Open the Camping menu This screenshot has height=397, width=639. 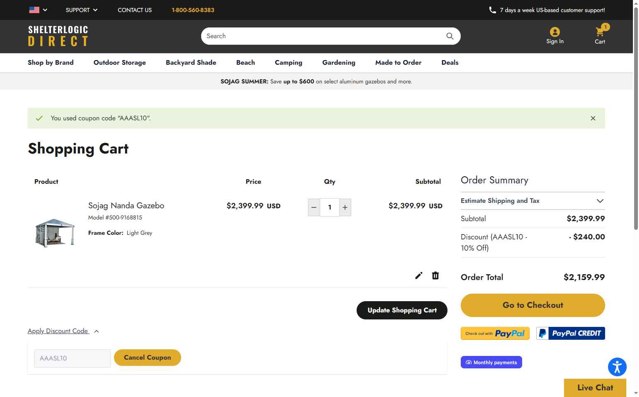[289, 62]
